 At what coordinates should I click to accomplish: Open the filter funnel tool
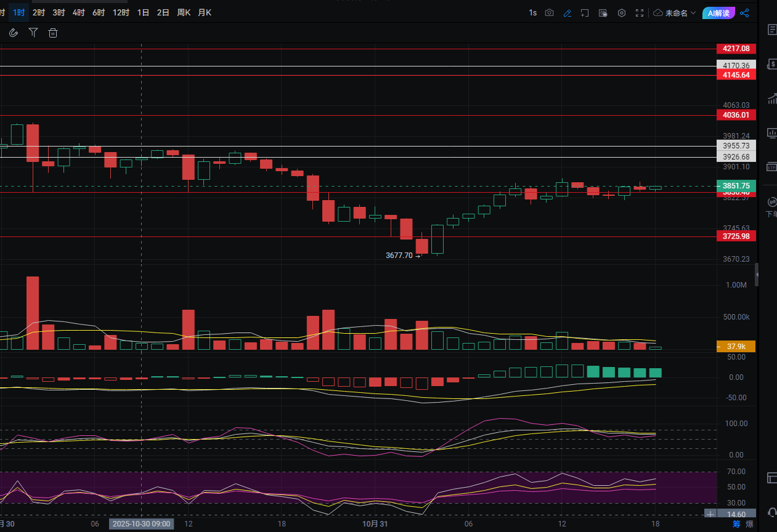33,33
